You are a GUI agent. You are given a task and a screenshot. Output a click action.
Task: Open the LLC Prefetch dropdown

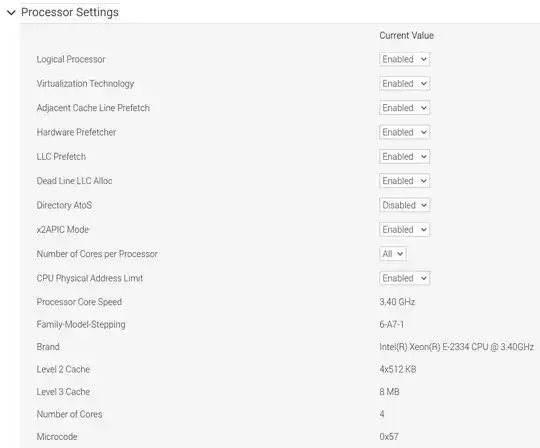404,157
